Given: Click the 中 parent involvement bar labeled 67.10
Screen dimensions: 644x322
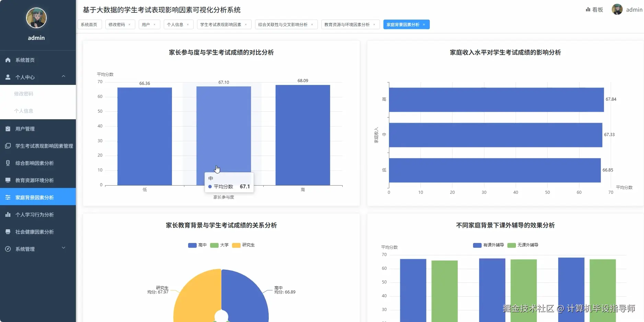Looking at the screenshot, I should point(223,136).
